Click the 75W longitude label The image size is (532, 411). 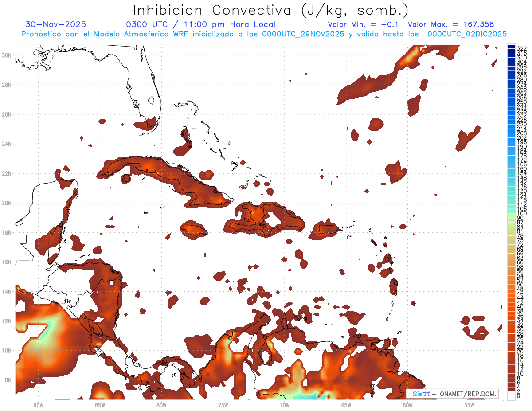click(223, 405)
